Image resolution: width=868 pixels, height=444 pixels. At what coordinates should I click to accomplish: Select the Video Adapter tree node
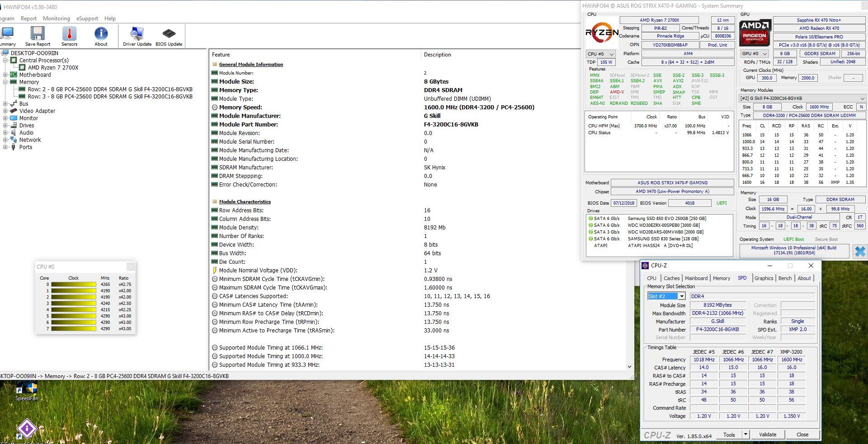click(37, 111)
